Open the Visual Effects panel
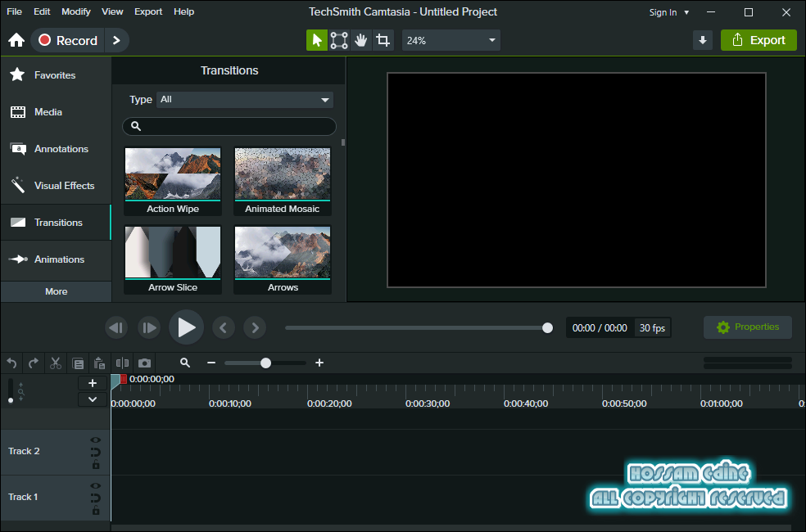Viewport: 806px width, 532px height. [x=56, y=186]
